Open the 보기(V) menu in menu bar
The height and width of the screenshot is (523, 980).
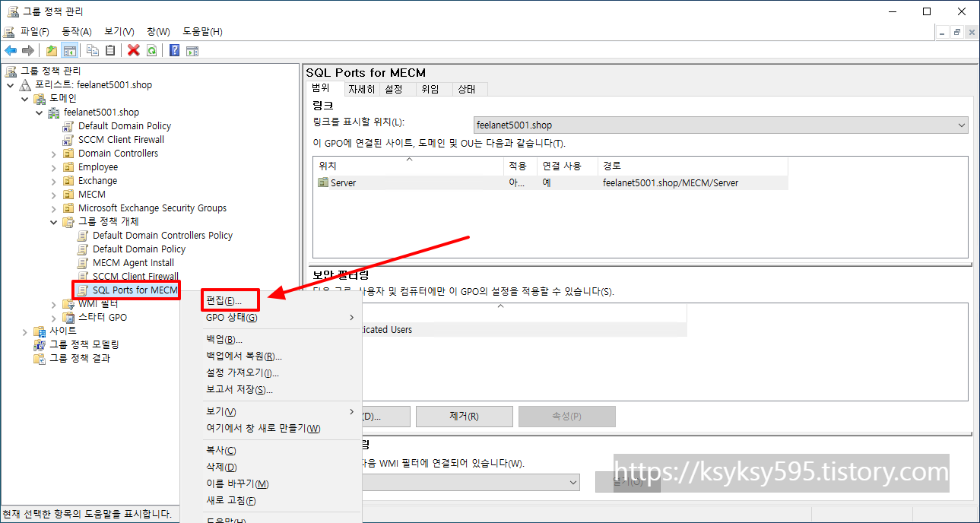pyautogui.click(x=119, y=31)
